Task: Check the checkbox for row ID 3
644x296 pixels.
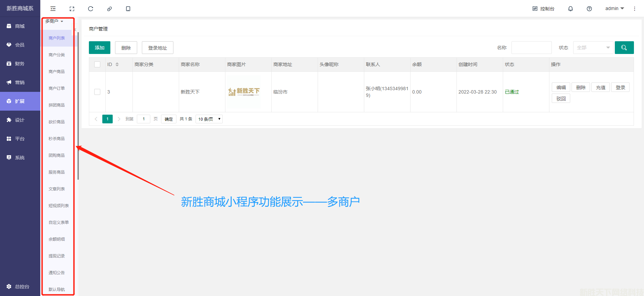Action: pos(97,92)
